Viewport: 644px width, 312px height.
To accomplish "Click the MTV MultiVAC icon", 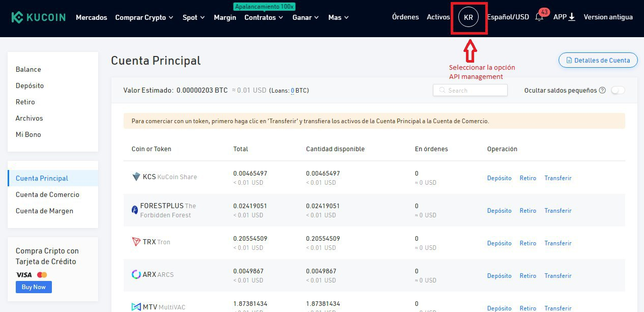I will click(x=136, y=307).
